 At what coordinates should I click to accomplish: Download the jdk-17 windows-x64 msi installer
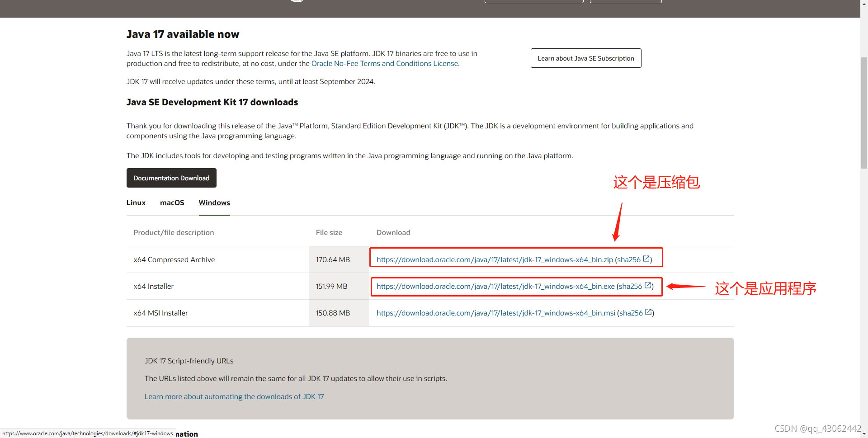click(x=496, y=313)
